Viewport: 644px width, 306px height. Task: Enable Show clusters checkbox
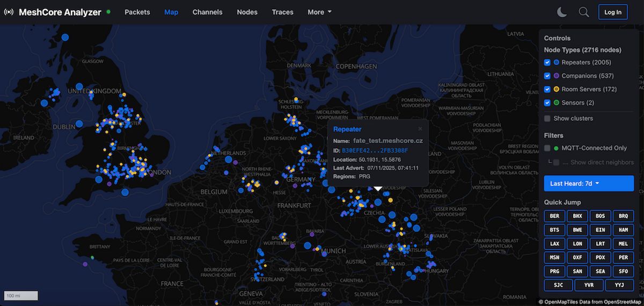(x=547, y=119)
